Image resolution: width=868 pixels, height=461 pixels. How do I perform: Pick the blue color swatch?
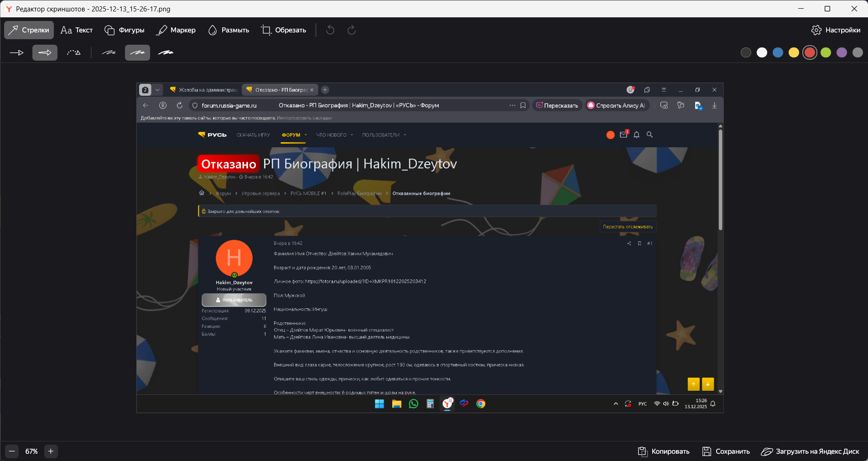(x=778, y=52)
